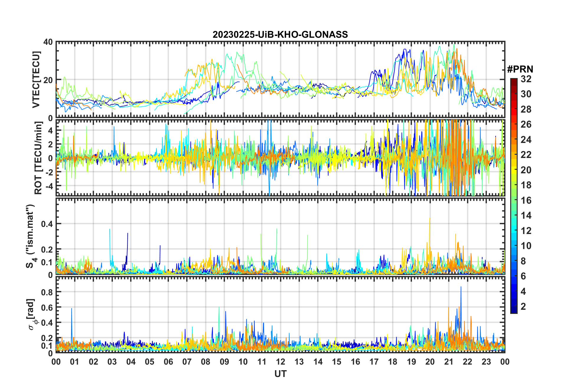Image resolution: width=561 pixels, height=392 pixels.
Task: Click x-axis hour label 11
Action: (x=262, y=362)
